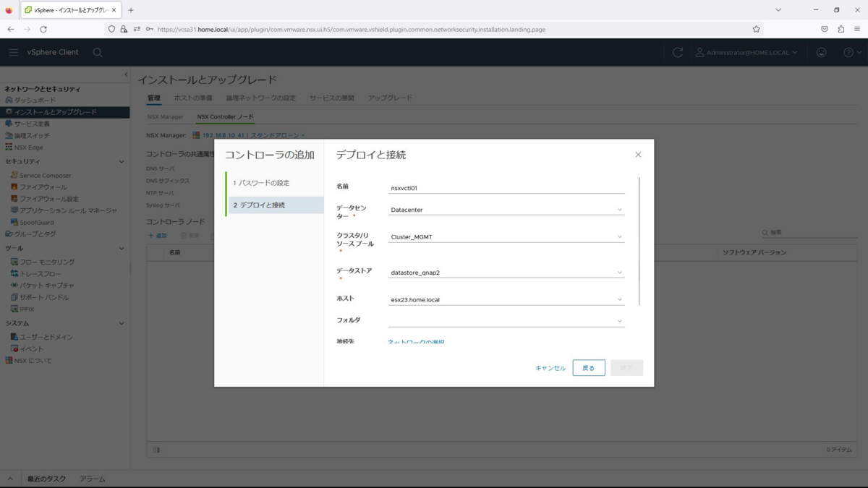Click the 終了 button
Viewport: 868px width, 488px height.
point(626,368)
